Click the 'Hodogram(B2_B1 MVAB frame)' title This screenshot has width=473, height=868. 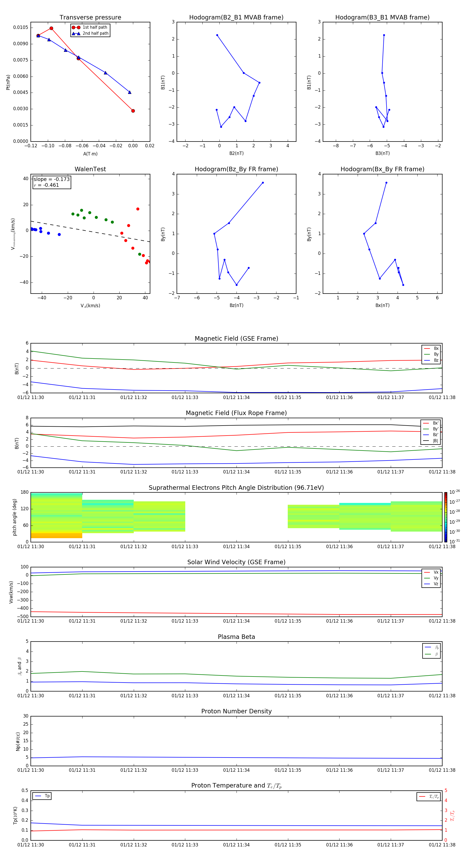(x=236, y=18)
